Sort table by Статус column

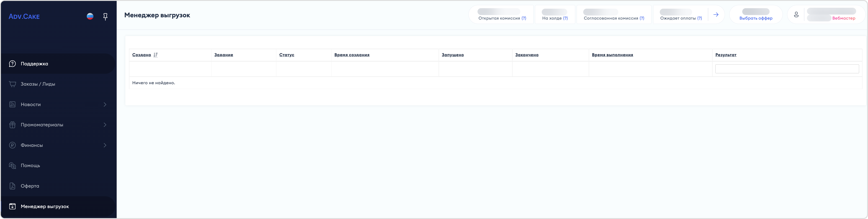pos(287,55)
